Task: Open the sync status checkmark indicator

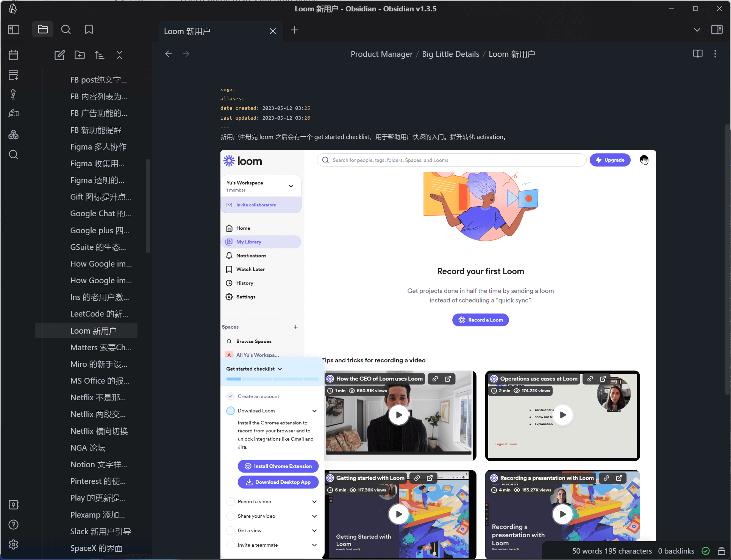Action: tap(705, 551)
